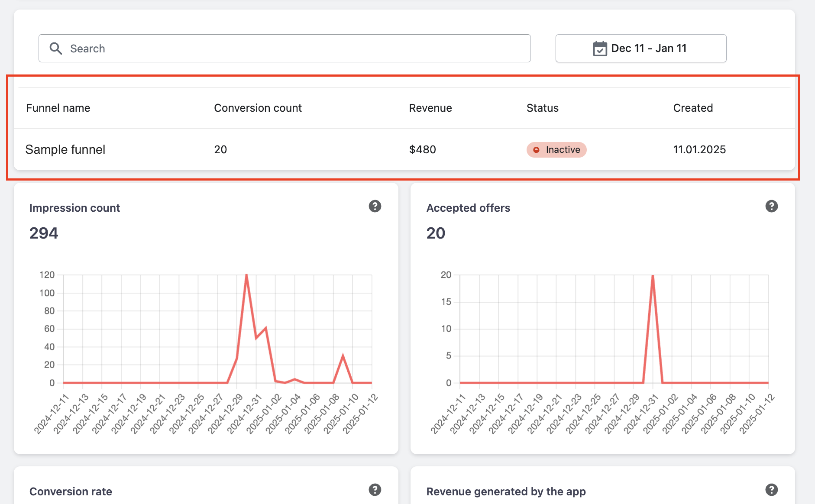This screenshot has width=815, height=504.
Task: Click the Revenue column header
Action: (x=430, y=108)
